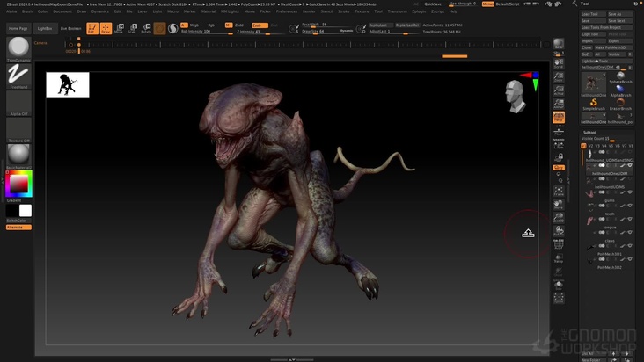This screenshot has height=362, width=644.
Task: Select the white secondary color swatch
Action: click(26, 211)
